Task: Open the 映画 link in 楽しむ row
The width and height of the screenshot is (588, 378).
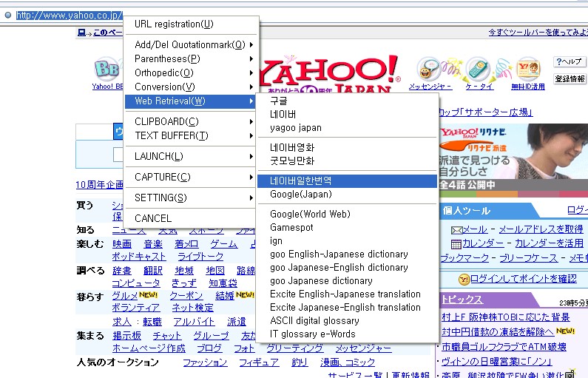Action: point(122,244)
